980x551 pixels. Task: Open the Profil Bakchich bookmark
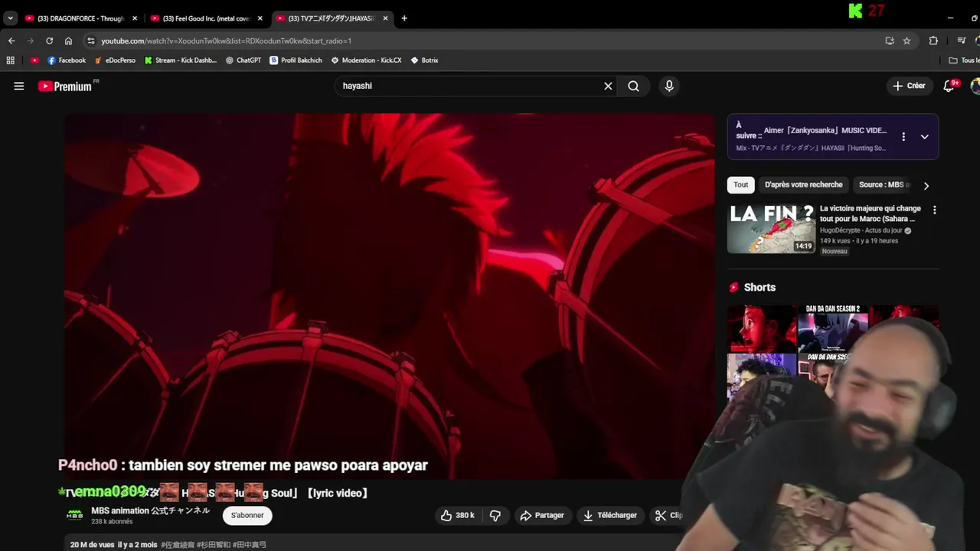click(296, 60)
